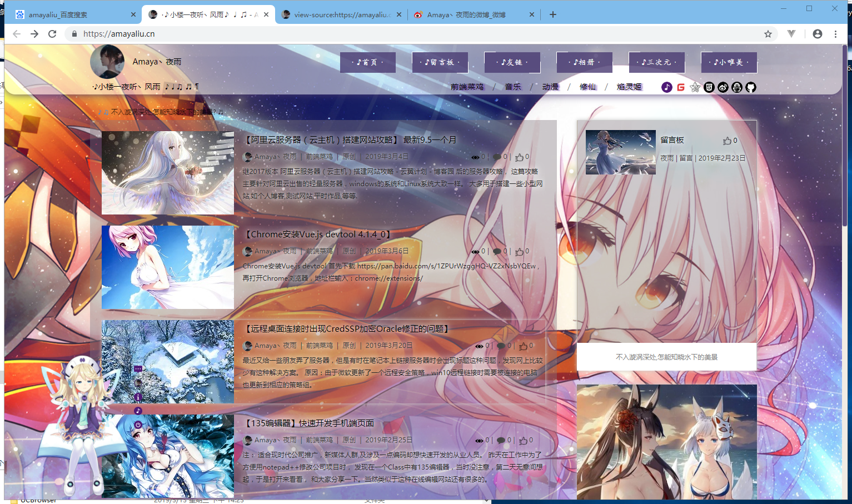
Task: Open the 远程桌面连接 CredSSP article title
Action: (x=346, y=329)
